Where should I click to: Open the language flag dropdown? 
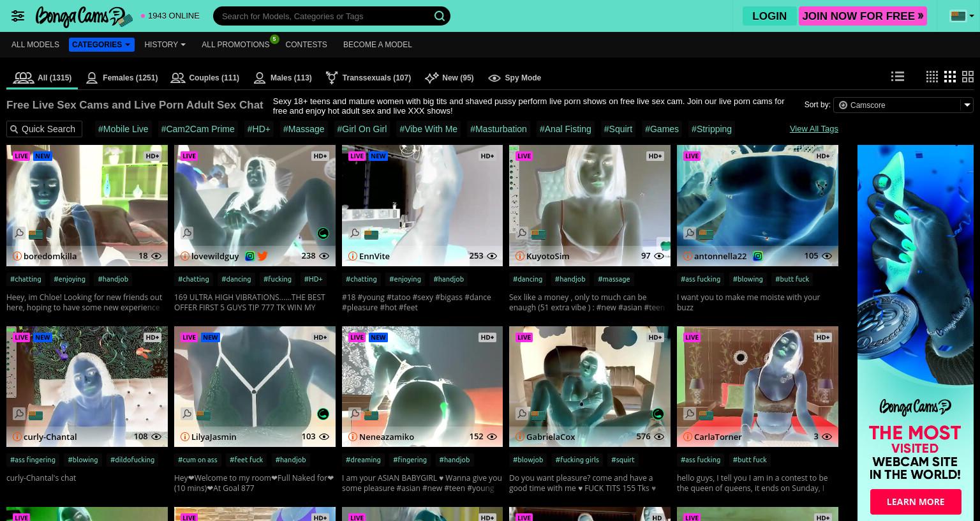(962, 16)
